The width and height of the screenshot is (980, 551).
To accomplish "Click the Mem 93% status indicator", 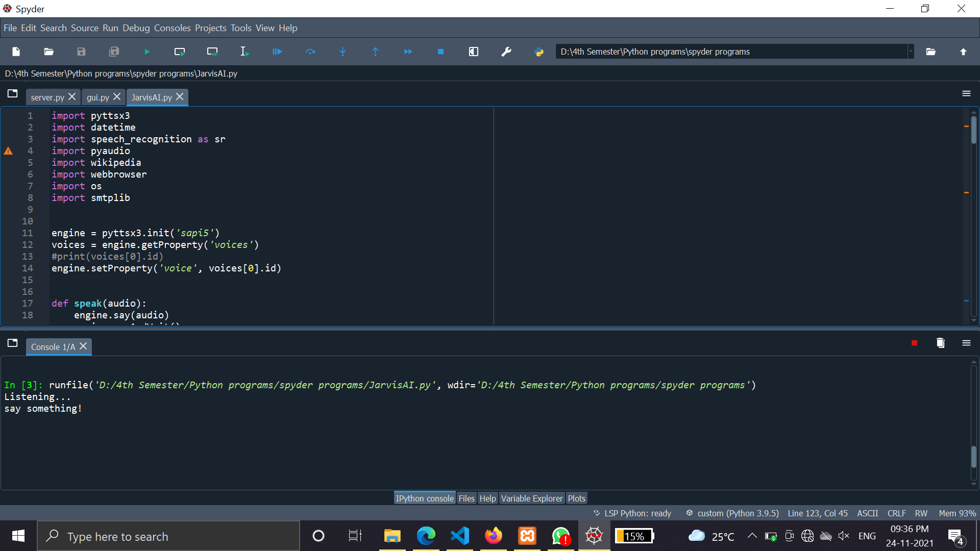I will [x=957, y=513].
